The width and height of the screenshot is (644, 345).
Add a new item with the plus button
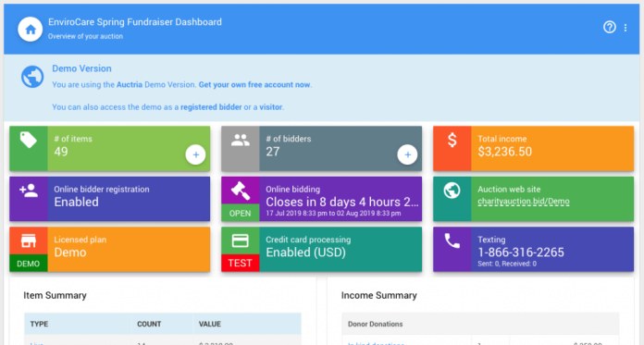coord(195,154)
